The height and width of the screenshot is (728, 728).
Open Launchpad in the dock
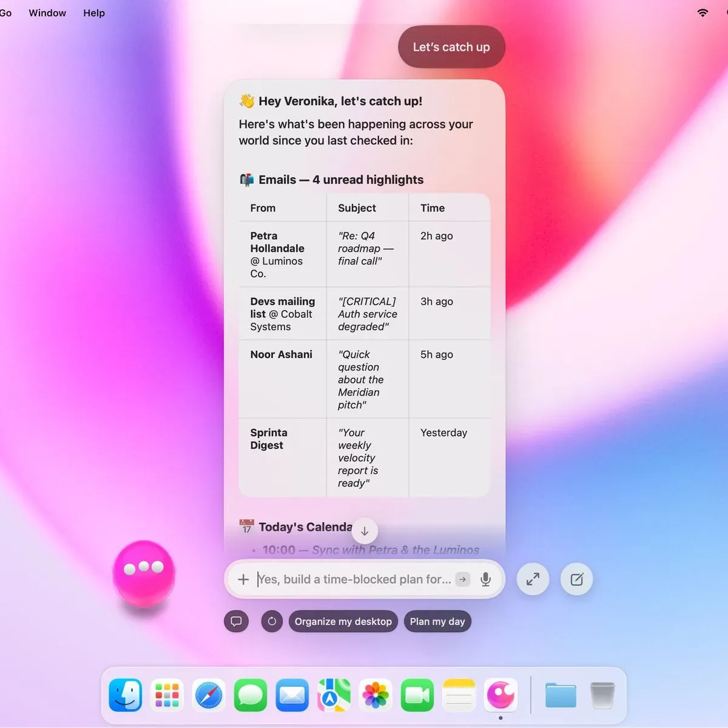167,695
